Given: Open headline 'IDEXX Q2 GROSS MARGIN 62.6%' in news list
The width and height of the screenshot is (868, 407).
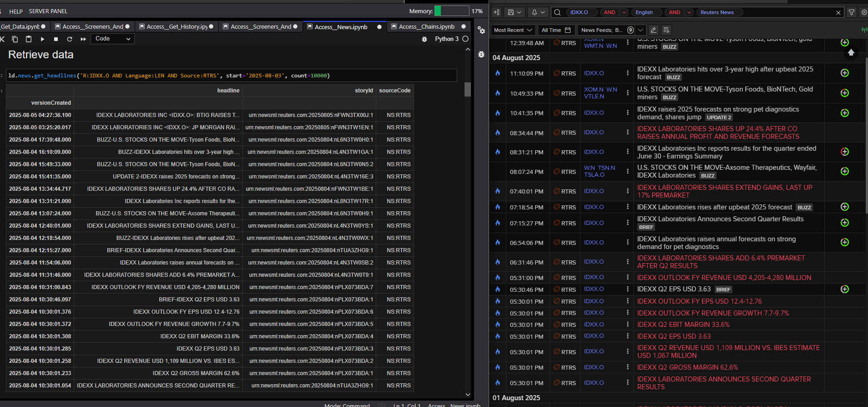Looking at the screenshot, I should [x=687, y=367].
